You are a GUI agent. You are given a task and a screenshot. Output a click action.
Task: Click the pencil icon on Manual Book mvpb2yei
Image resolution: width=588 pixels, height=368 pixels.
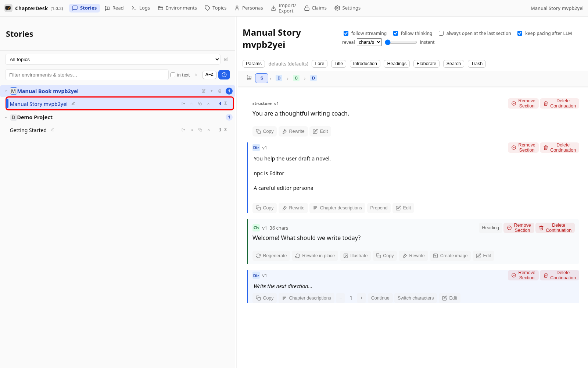click(204, 91)
